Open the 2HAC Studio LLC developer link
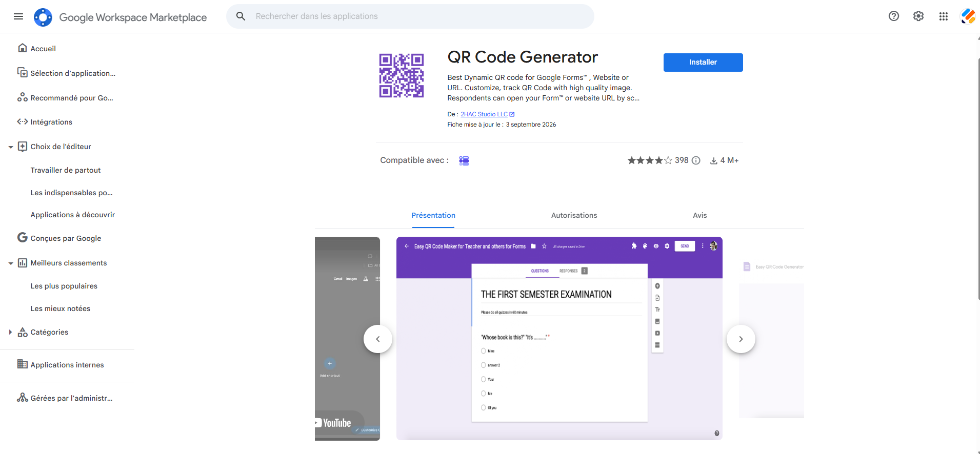980x454 pixels. click(x=487, y=114)
